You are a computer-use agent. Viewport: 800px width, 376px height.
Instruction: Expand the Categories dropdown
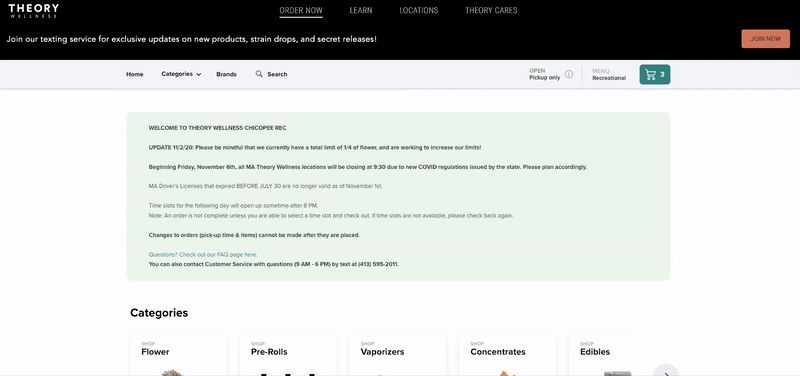coord(181,74)
